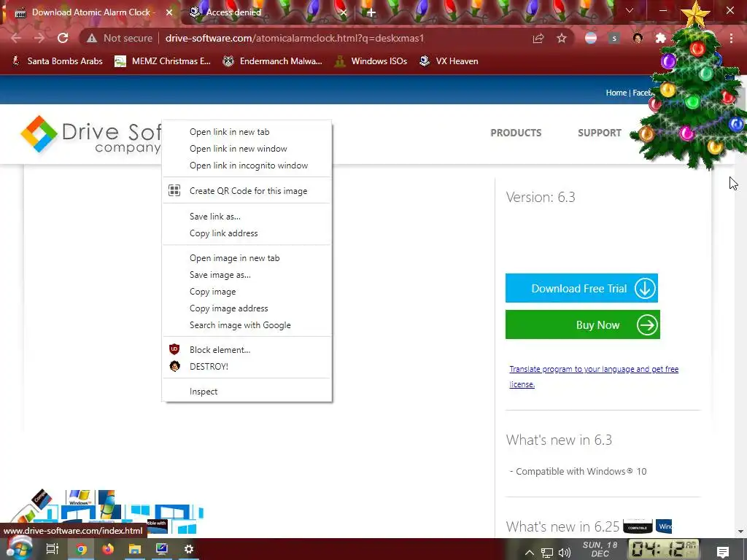747x560 pixels.
Task: Click the striped flag extension icon
Action: (x=591, y=38)
